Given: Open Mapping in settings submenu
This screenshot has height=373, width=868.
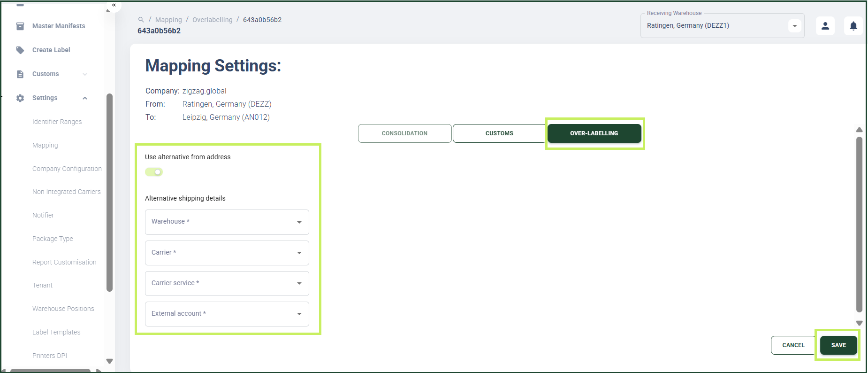Looking at the screenshot, I should coord(45,145).
